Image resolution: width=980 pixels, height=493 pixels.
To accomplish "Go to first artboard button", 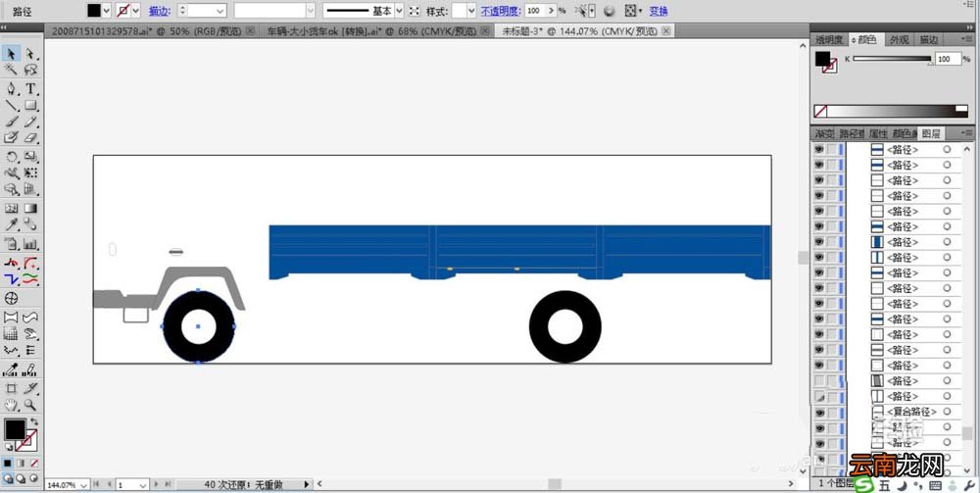I will (x=97, y=484).
